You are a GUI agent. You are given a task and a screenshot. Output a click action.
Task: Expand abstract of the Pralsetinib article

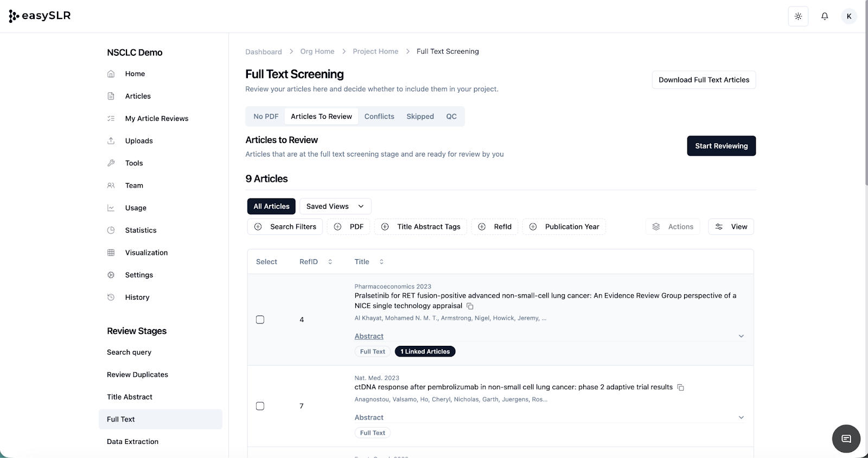(x=741, y=336)
